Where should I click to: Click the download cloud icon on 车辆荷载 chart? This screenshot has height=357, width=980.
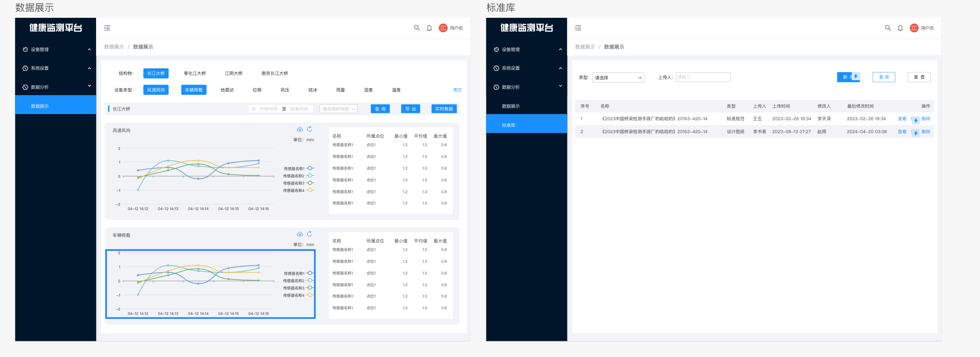(x=300, y=234)
